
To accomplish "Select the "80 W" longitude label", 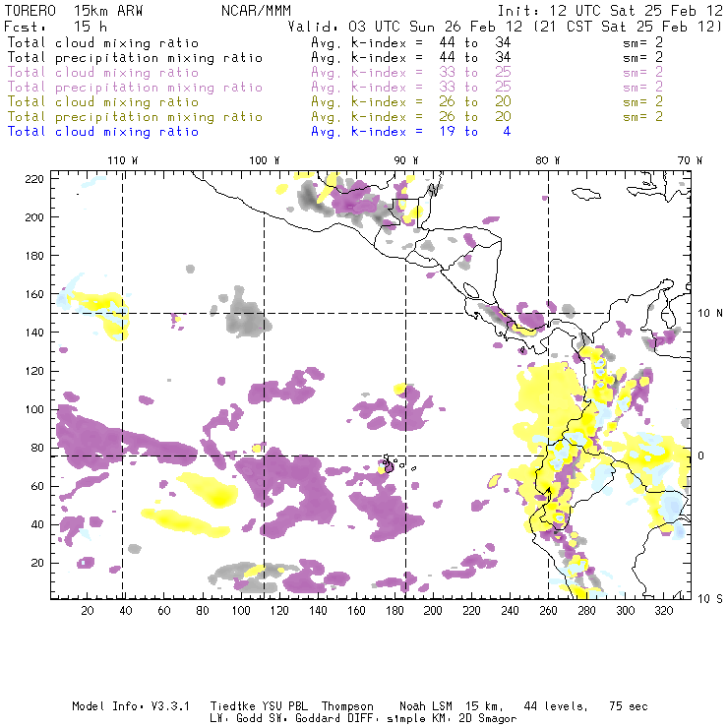I will coord(547,160).
